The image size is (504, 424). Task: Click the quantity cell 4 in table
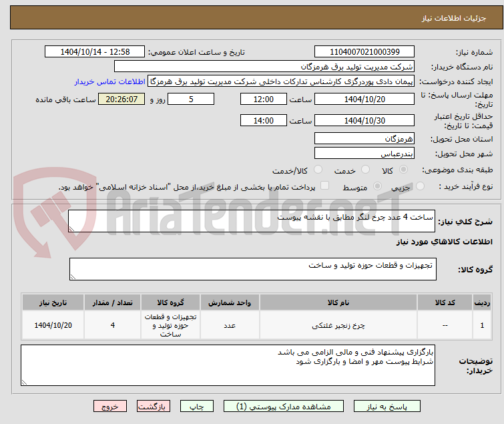(113, 325)
